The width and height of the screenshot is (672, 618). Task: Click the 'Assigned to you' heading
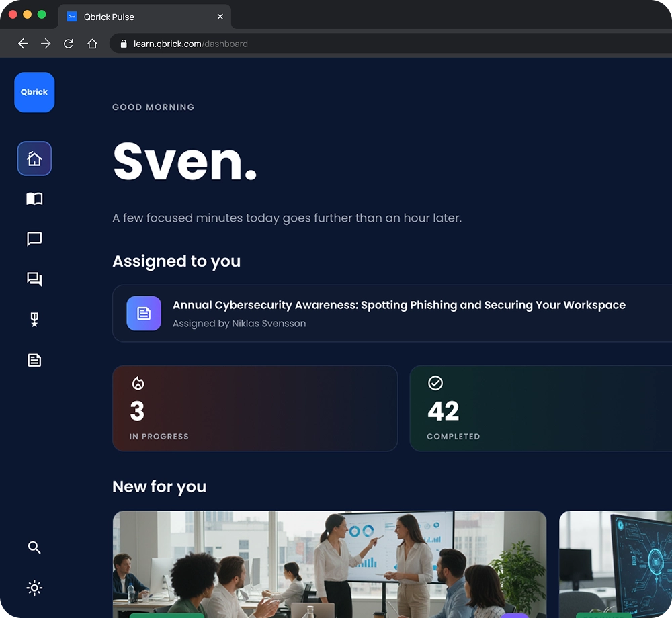pos(177,261)
